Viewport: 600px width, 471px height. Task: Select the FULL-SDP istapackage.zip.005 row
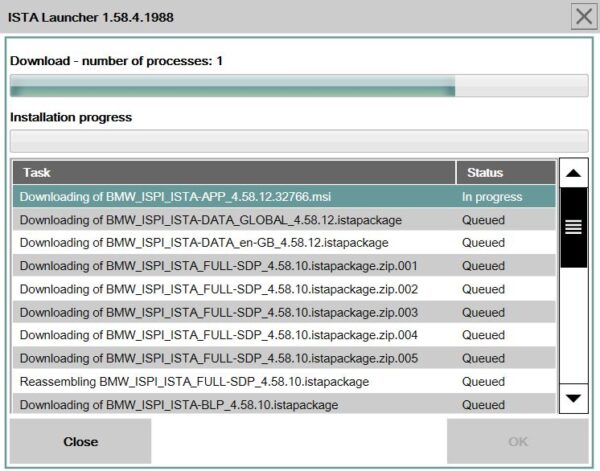pos(284,358)
